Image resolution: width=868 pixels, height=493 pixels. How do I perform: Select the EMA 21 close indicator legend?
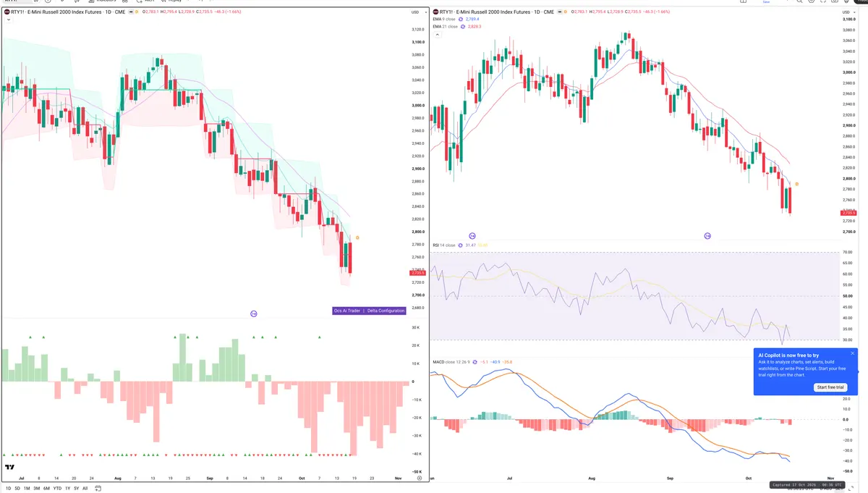tap(445, 26)
